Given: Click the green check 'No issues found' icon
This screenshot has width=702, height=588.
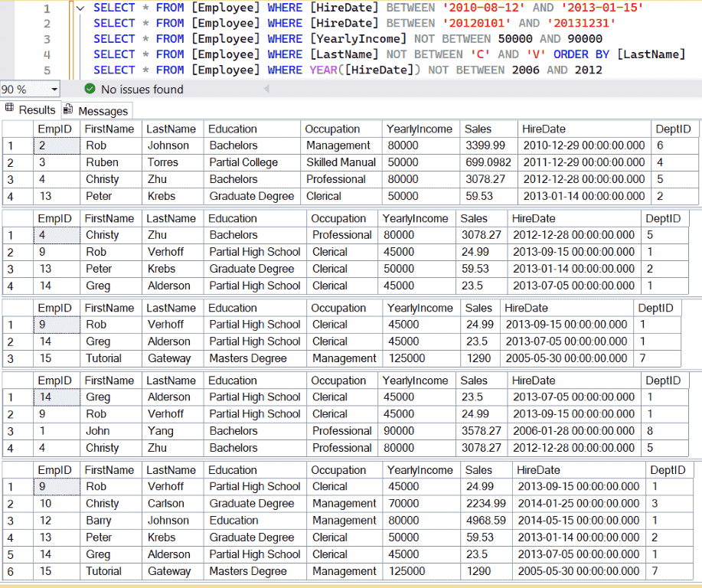Looking at the screenshot, I should pos(90,89).
